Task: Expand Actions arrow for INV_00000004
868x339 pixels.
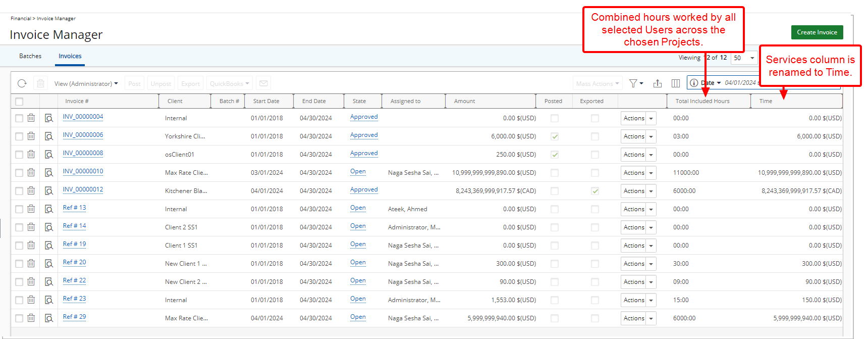Action: (x=651, y=118)
